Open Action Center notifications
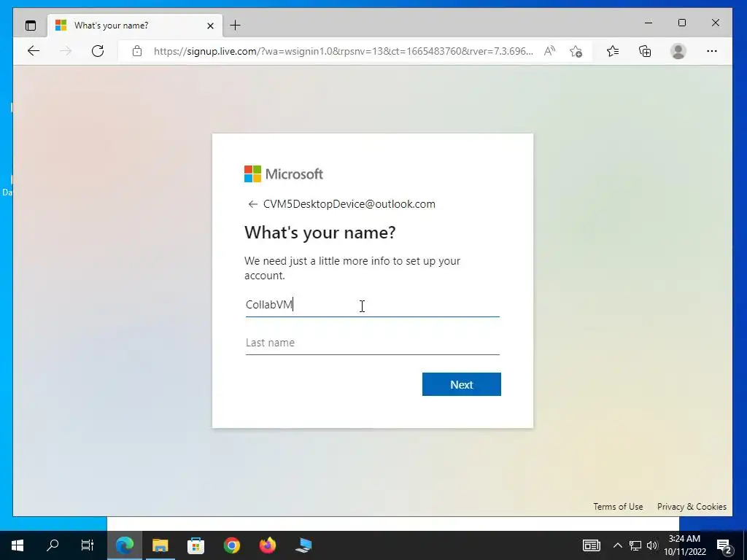This screenshot has width=747, height=560. point(724,546)
